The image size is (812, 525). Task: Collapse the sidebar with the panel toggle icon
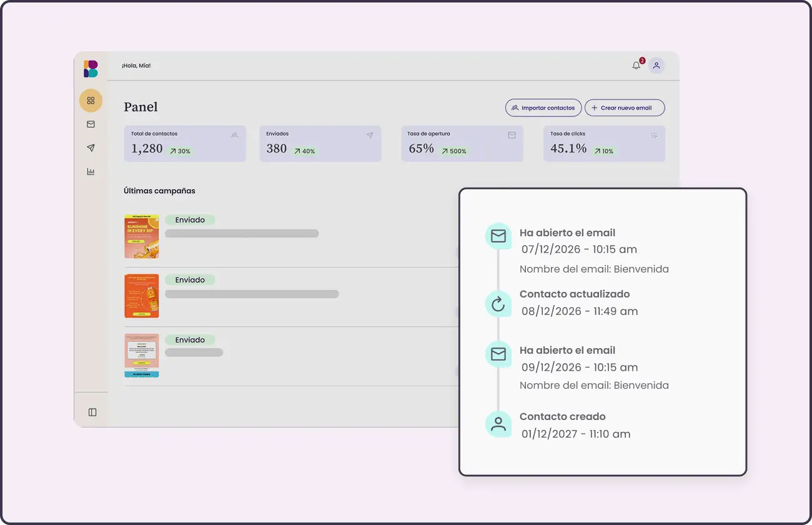click(92, 412)
